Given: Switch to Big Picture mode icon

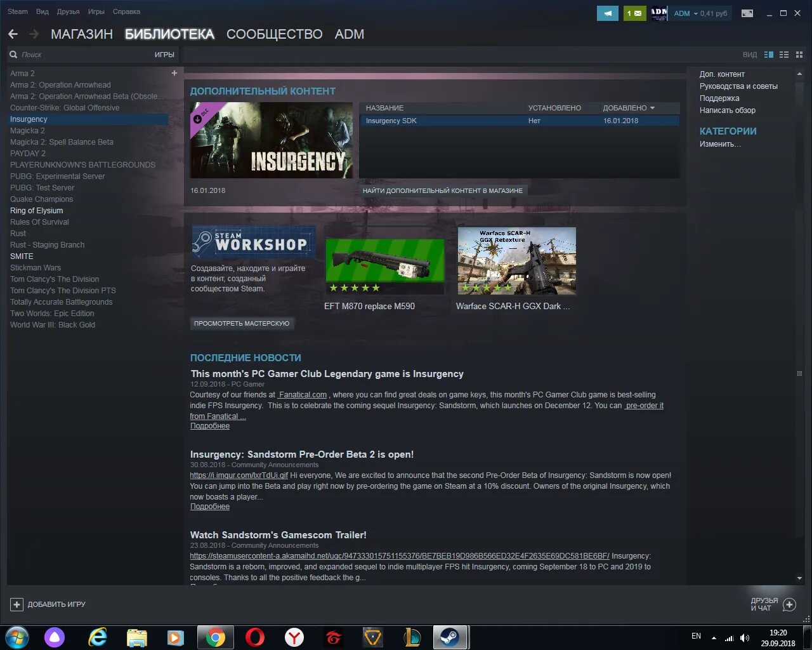Looking at the screenshot, I should click(x=747, y=13).
